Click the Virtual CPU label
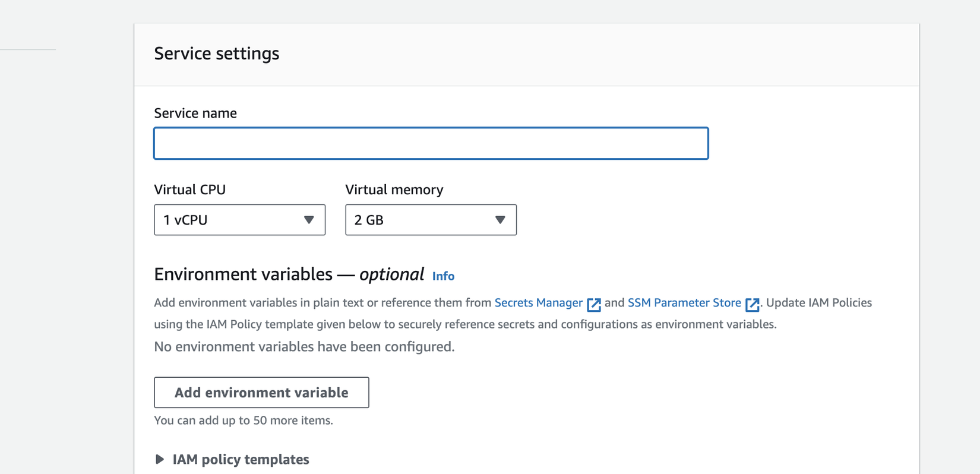 coord(189,189)
